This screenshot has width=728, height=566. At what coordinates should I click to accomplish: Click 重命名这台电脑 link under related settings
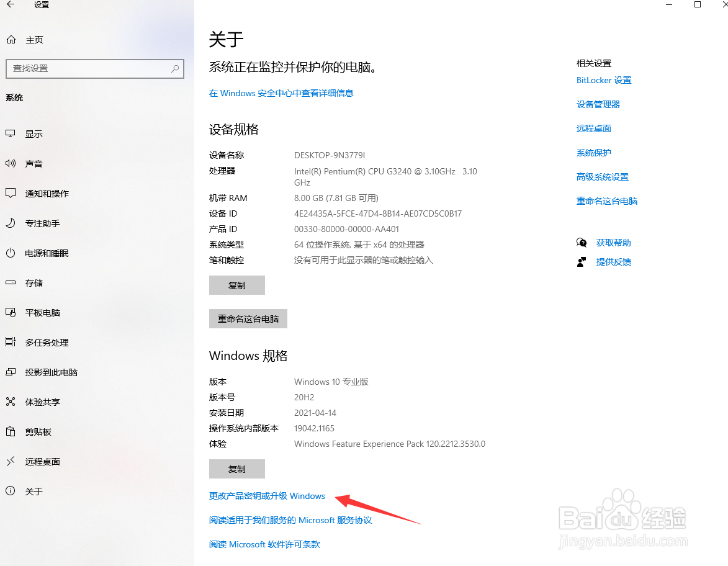606,201
